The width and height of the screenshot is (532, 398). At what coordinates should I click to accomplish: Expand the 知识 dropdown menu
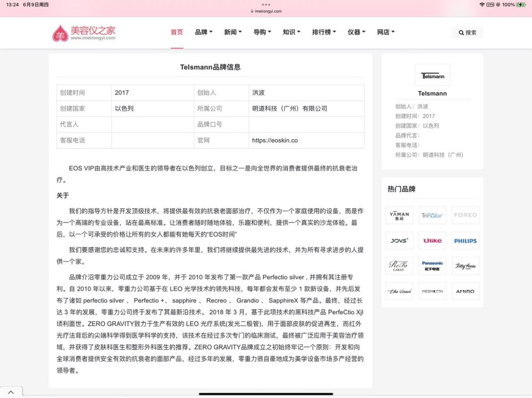pos(292,32)
